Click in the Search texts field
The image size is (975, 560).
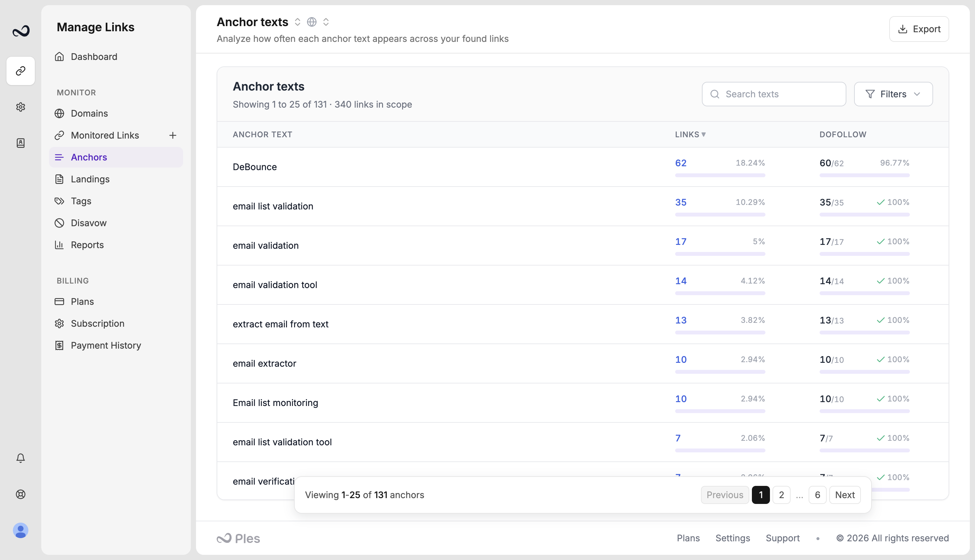coord(774,94)
